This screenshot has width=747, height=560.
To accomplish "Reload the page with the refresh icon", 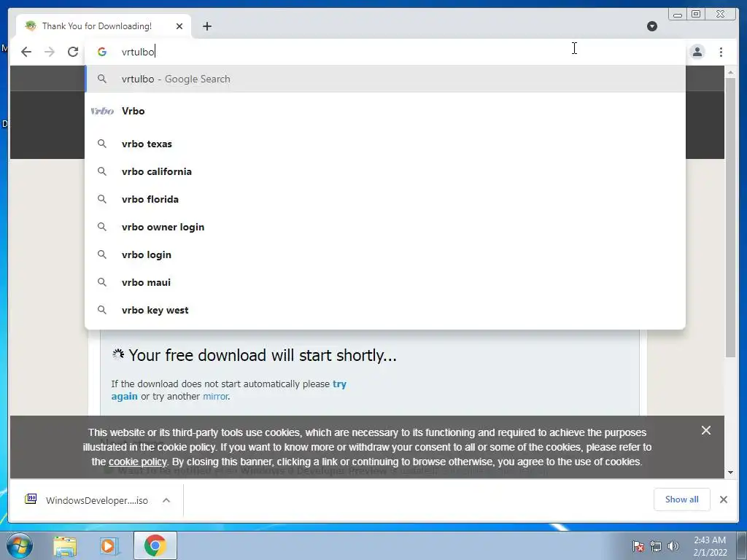I will [x=73, y=52].
